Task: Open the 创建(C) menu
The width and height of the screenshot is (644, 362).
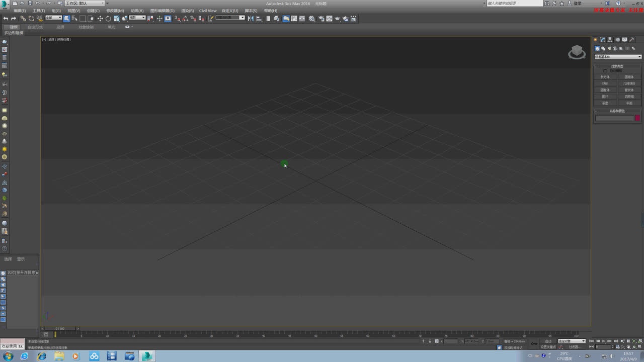Action: [93, 11]
